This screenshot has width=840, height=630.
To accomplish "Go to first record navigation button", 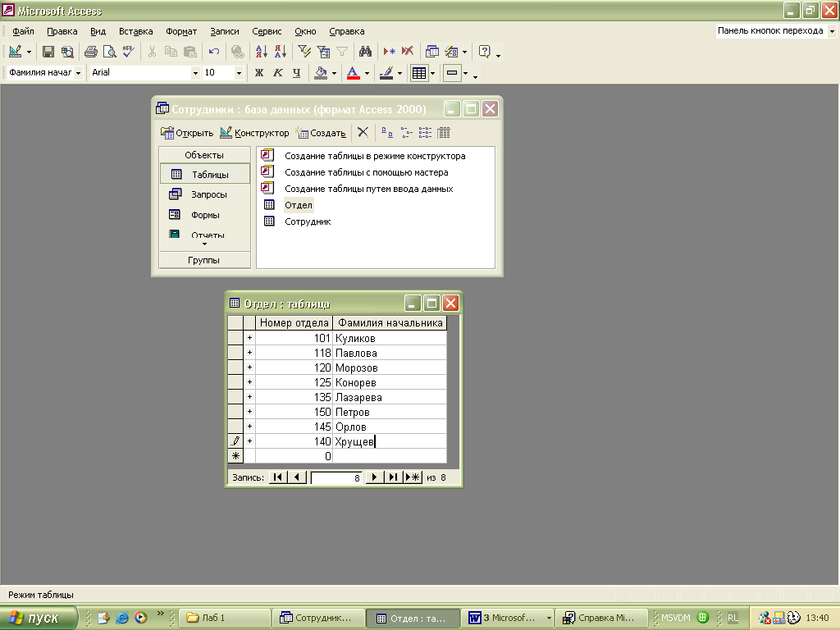I will [277, 477].
